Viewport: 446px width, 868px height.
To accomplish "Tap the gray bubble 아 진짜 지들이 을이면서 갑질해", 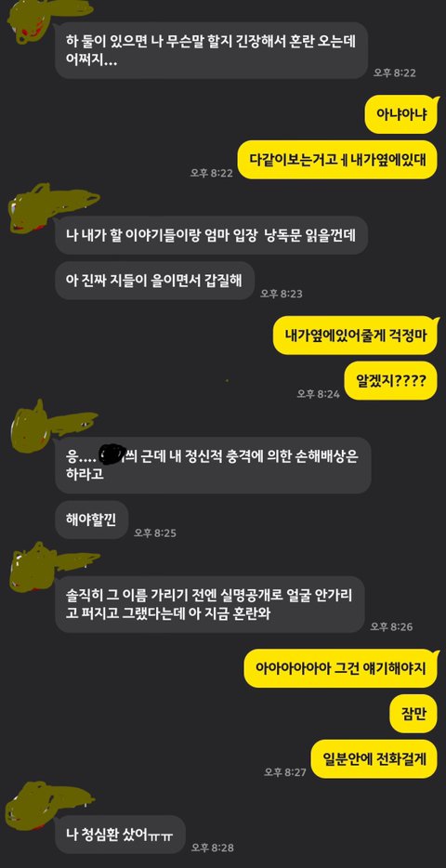I will [x=155, y=282].
